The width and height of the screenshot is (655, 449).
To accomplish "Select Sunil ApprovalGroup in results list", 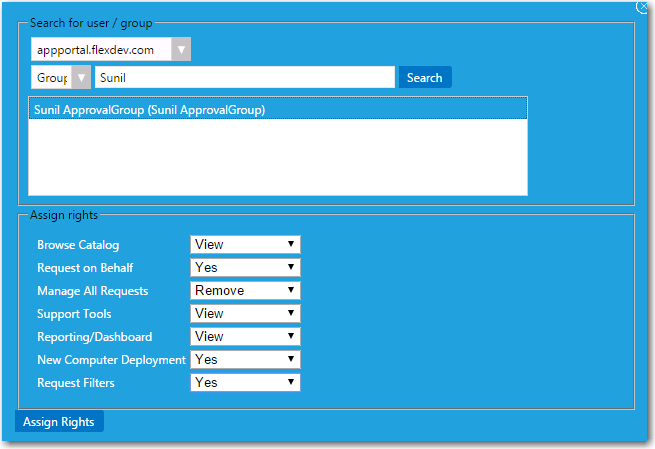I will pyautogui.click(x=150, y=110).
